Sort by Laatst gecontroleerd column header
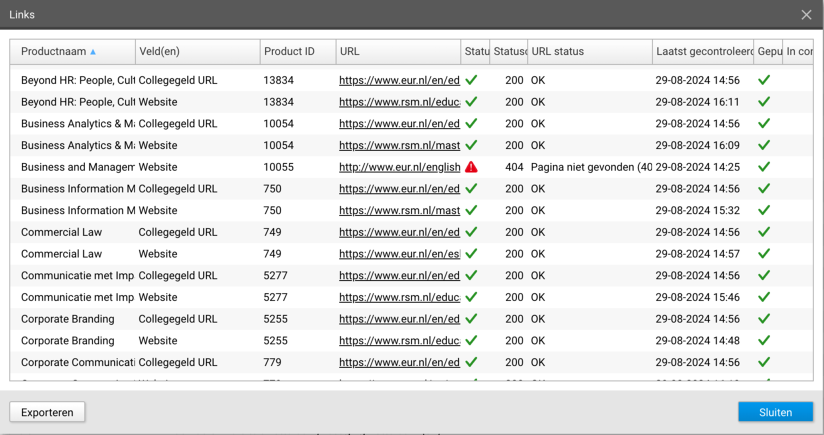This screenshot has height=435, width=824. [x=704, y=52]
